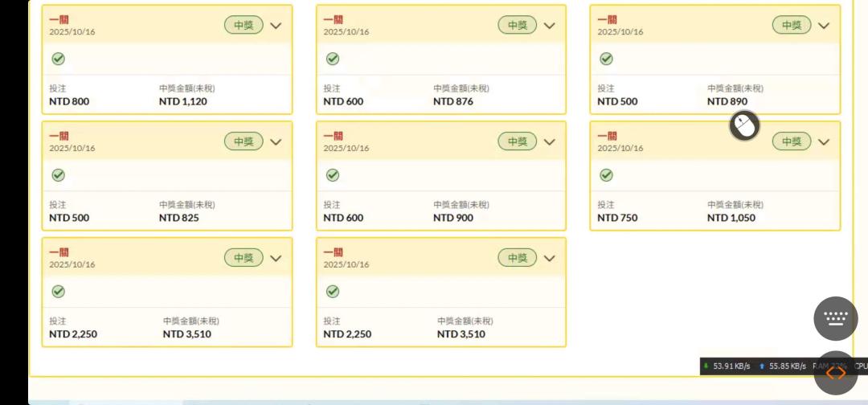
Task: Tap the green check icon in the NTD 825 card
Action: pos(58,175)
